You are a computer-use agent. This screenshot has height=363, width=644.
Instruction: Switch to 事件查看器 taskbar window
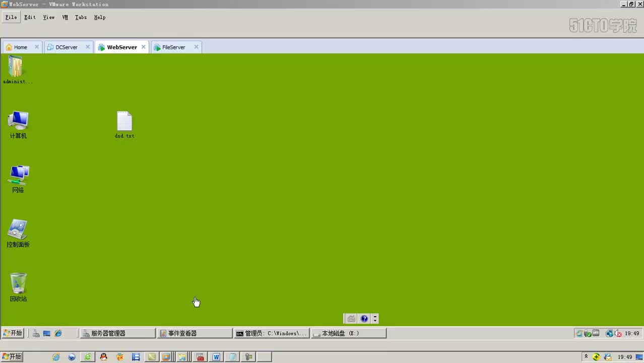pyautogui.click(x=195, y=333)
